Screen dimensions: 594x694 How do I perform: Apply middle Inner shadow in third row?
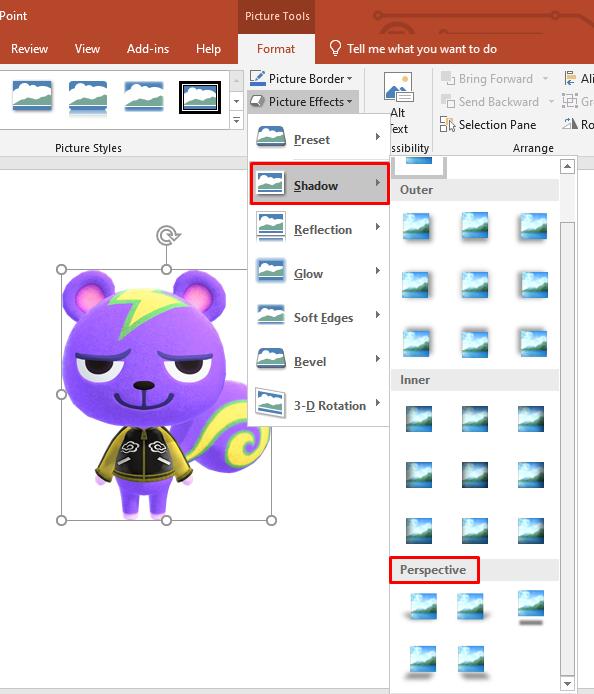475,530
